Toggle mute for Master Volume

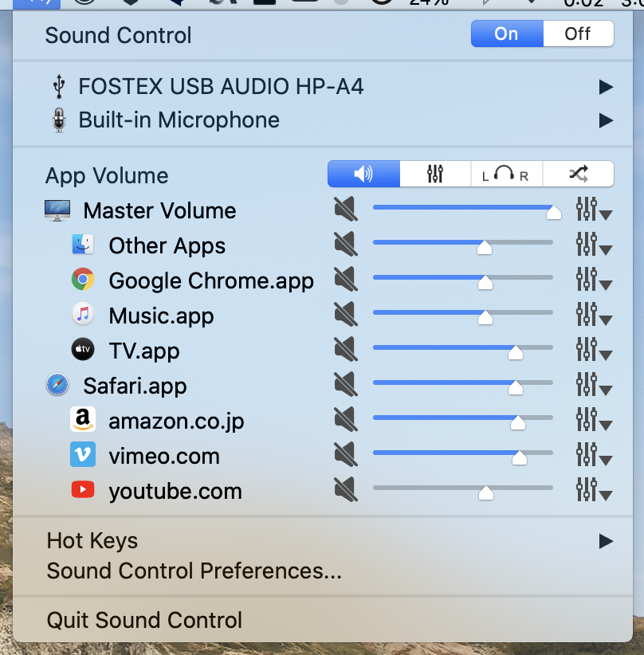tap(346, 209)
